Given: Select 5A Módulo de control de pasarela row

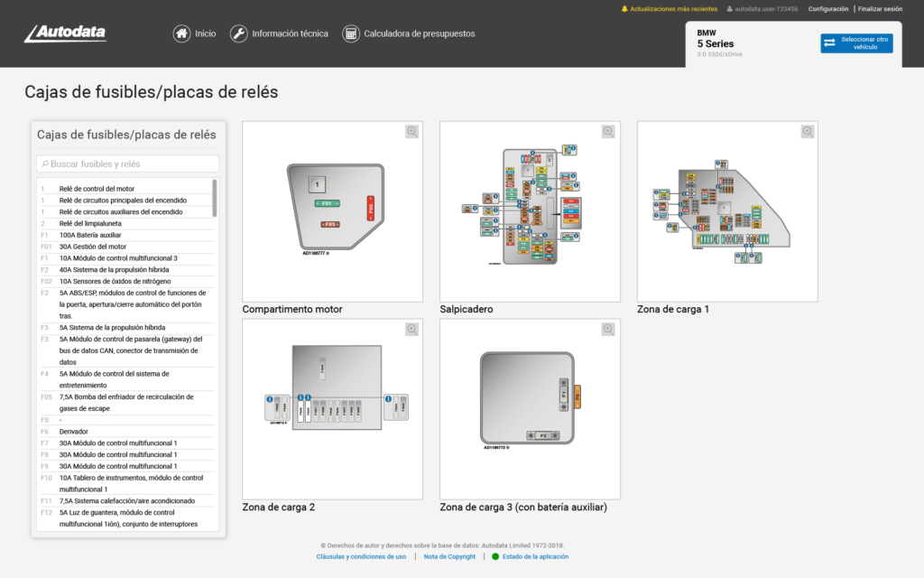Looking at the screenshot, I should tap(126, 350).
